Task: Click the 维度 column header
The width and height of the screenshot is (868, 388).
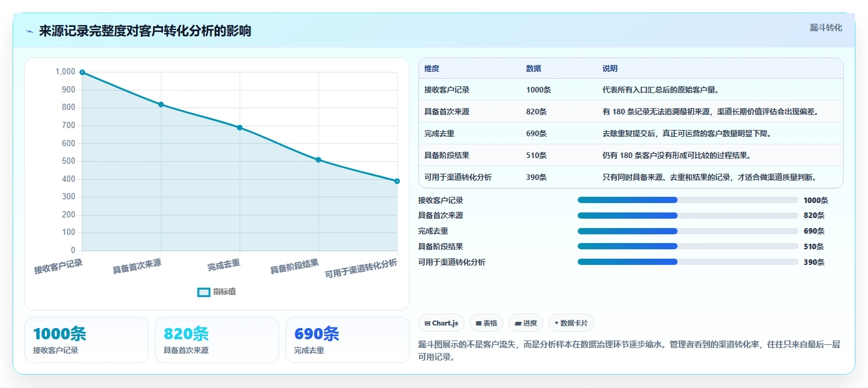Action: [x=432, y=69]
